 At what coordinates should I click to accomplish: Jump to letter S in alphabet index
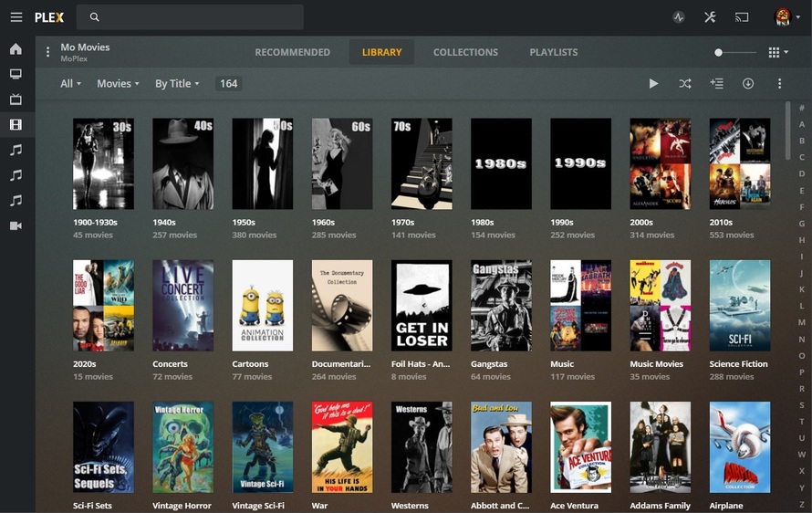(801, 404)
